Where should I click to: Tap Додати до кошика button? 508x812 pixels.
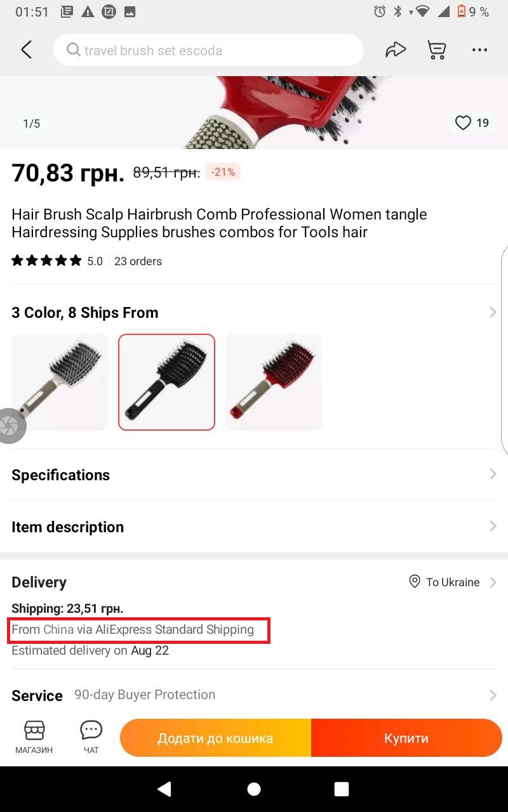215,738
